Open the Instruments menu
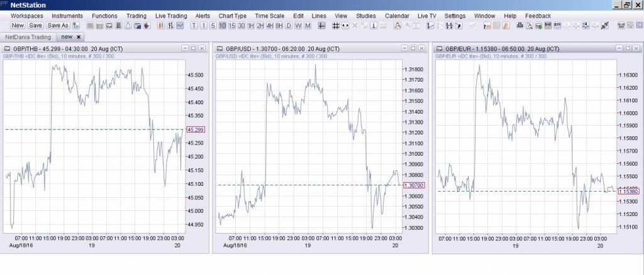644x275 pixels. point(67,16)
